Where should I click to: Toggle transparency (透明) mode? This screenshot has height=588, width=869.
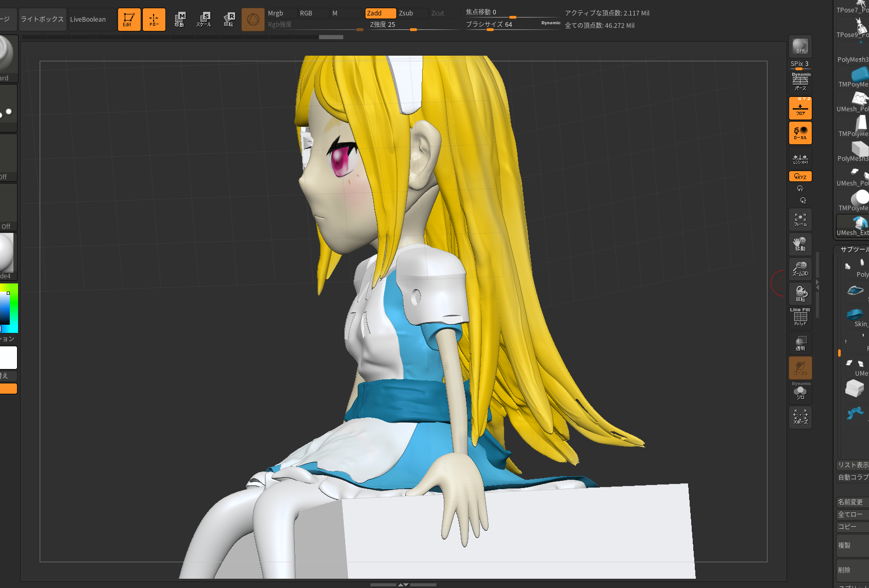[x=800, y=343]
